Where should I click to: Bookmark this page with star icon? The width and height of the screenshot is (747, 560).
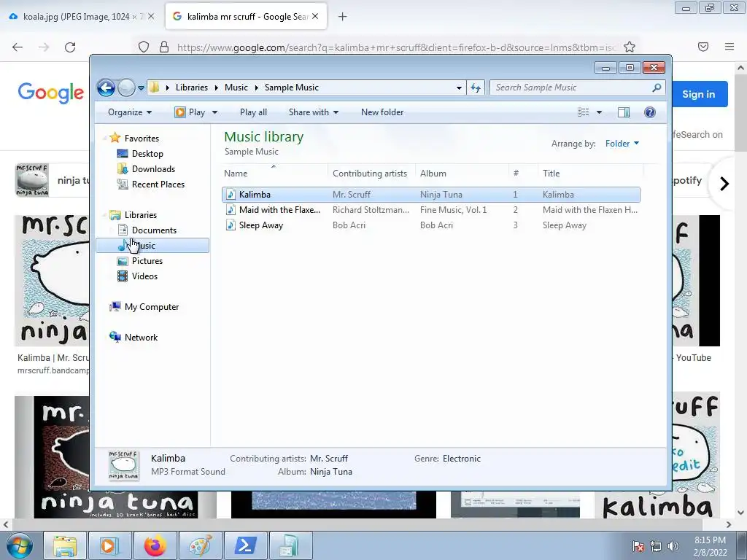click(630, 47)
